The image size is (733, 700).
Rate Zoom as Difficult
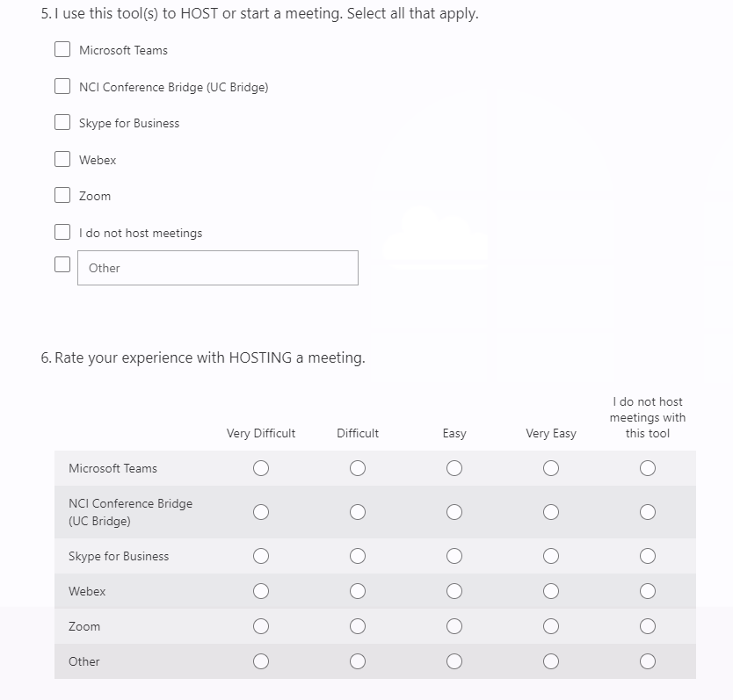coord(358,626)
